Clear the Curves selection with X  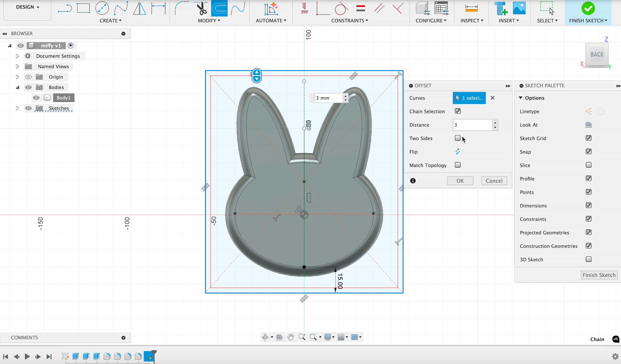(x=492, y=98)
